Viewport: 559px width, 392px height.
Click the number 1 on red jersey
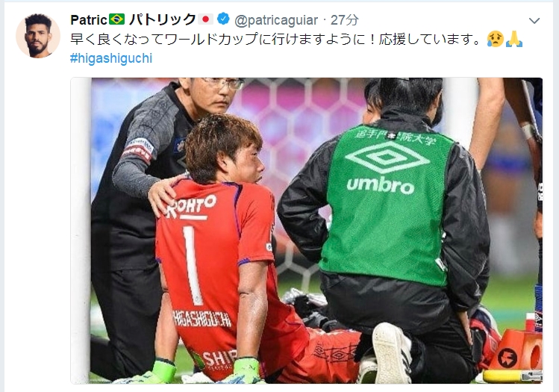(193, 265)
